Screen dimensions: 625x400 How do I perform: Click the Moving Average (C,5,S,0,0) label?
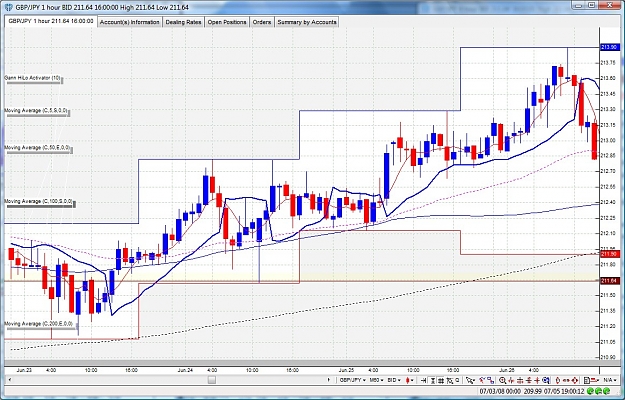coord(36,110)
